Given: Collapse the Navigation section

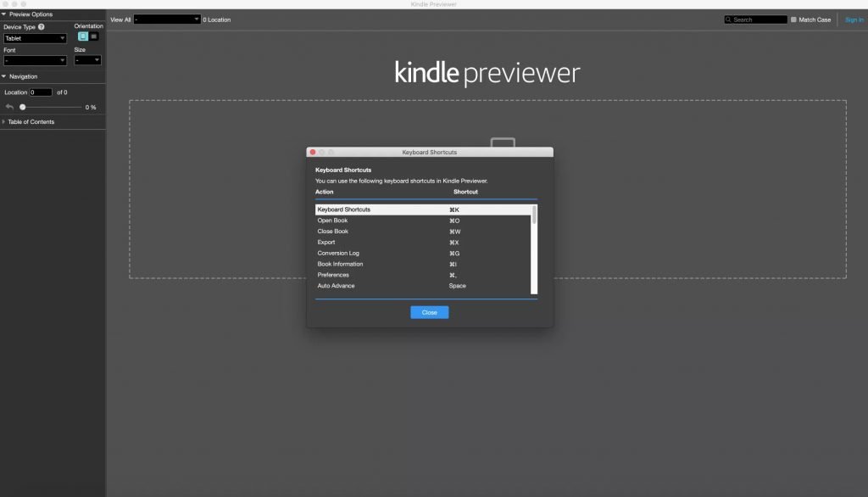Looking at the screenshot, I should (x=4, y=76).
